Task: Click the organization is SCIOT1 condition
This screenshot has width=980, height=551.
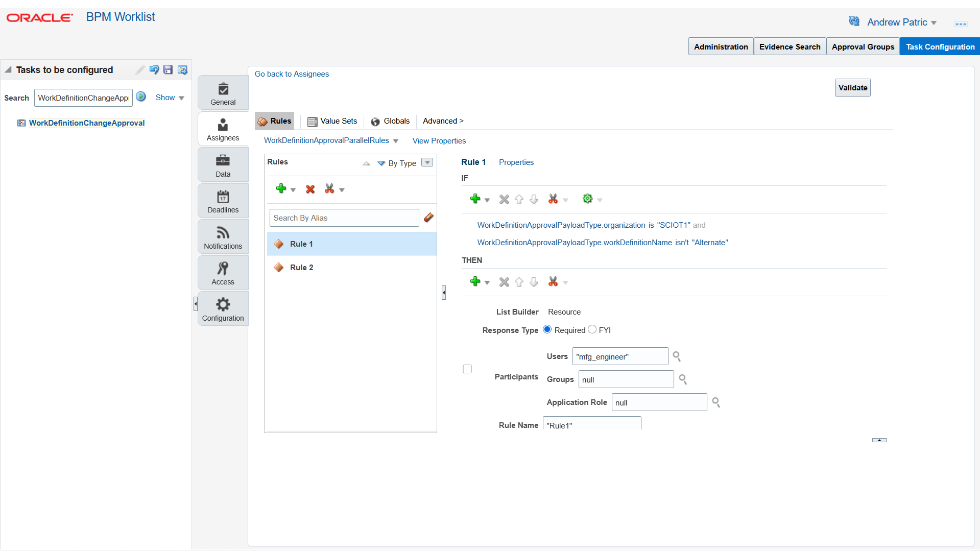Action: pyautogui.click(x=584, y=225)
